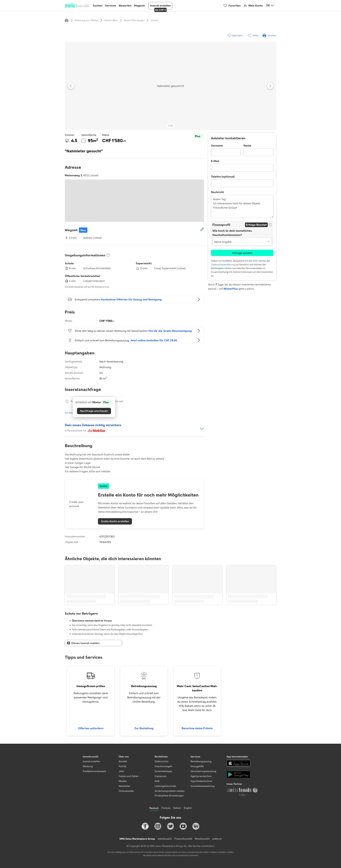The image size is (341, 868).
Task: Share the listing via Teilen icon
Action: pos(249,35)
